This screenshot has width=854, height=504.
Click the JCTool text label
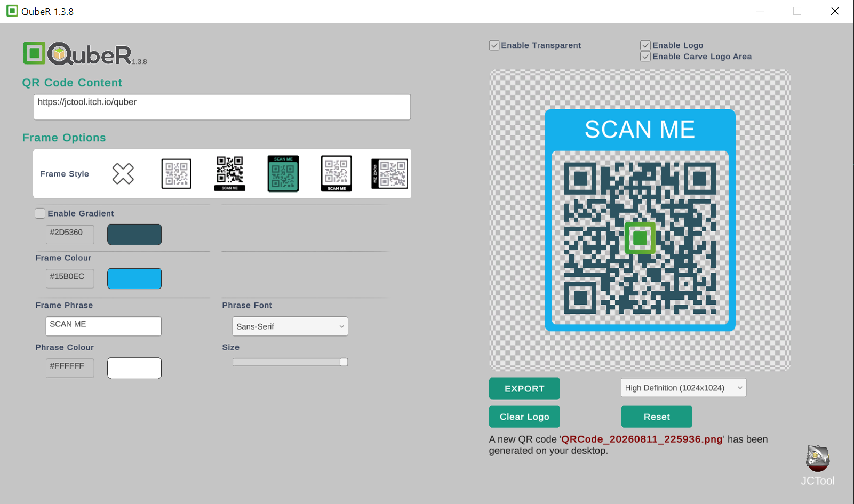click(x=818, y=481)
